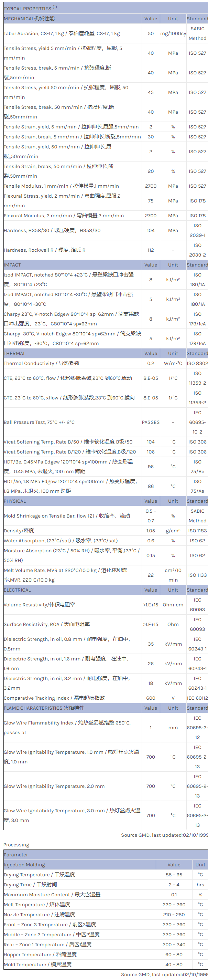This screenshot has height=980, width=208.
Task: Select the Injection Molding header row
Action: [24, 865]
